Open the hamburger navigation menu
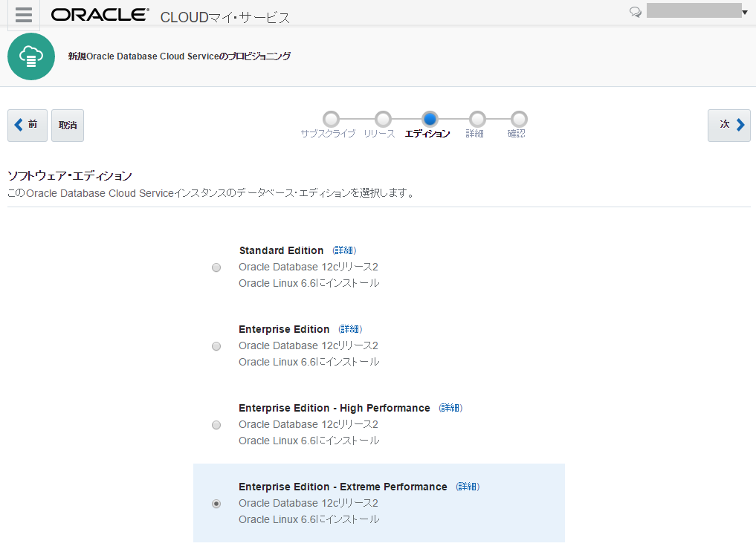The image size is (756, 552). [24, 15]
